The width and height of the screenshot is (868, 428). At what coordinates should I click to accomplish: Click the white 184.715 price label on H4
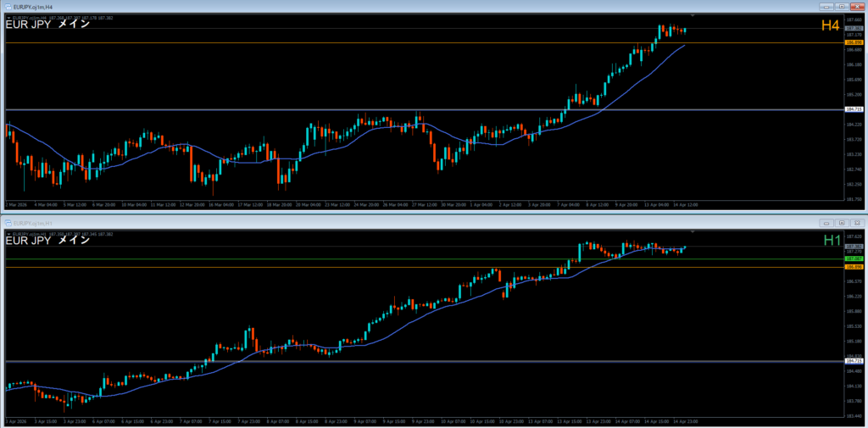pos(854,109)
